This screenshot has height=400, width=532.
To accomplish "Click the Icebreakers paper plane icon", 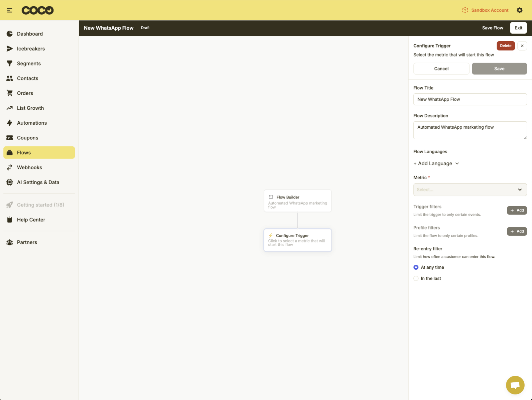I will click(x=10, y=49).
